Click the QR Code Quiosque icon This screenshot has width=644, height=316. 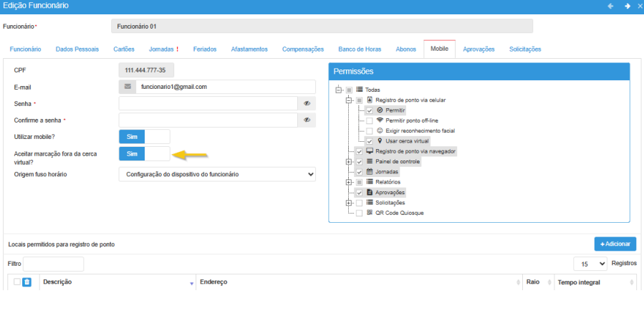click(370, 213)
